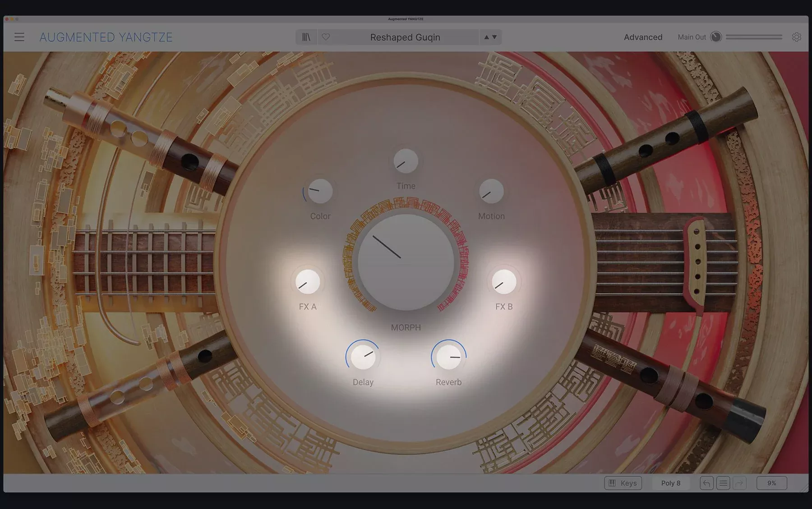This screenshot has width=812, height=509.
Task: Click the 9% CPU meter button
Action: coord(772,483)
